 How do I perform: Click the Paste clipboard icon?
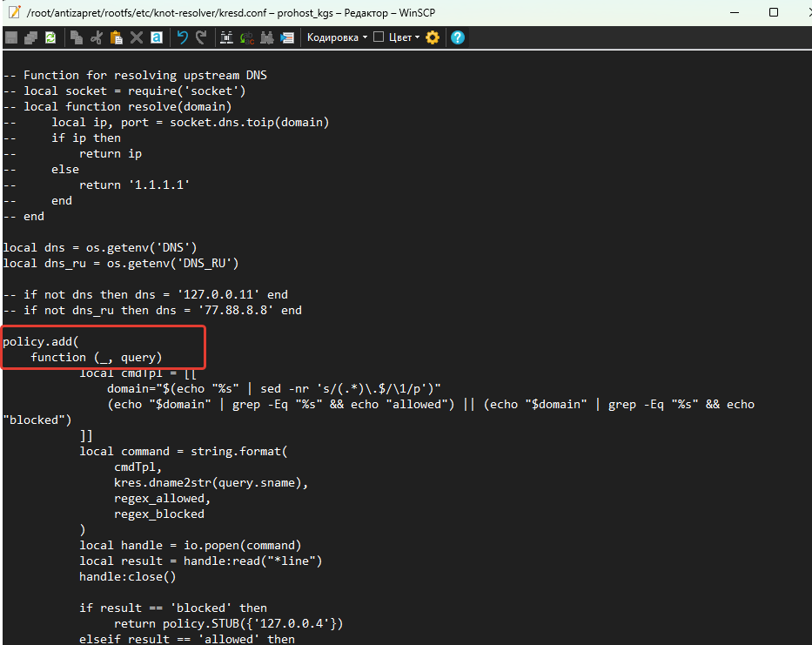pos(117,37)
